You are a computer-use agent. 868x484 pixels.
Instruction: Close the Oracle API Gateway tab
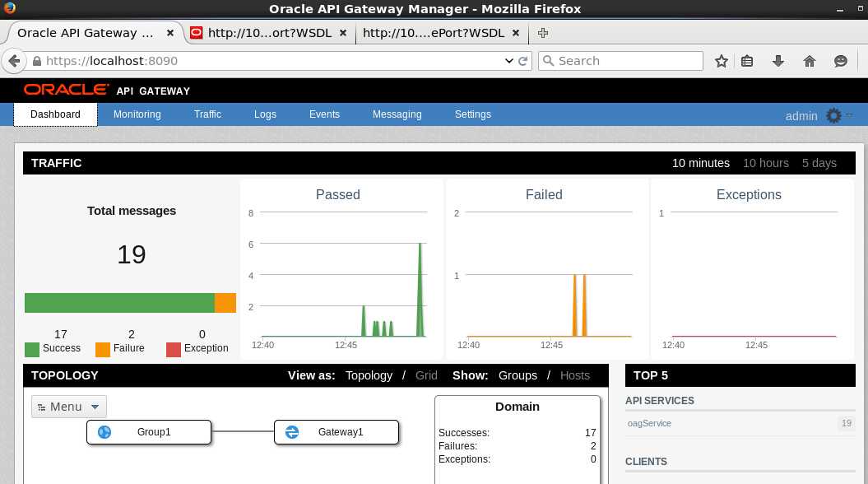point(170,33)
